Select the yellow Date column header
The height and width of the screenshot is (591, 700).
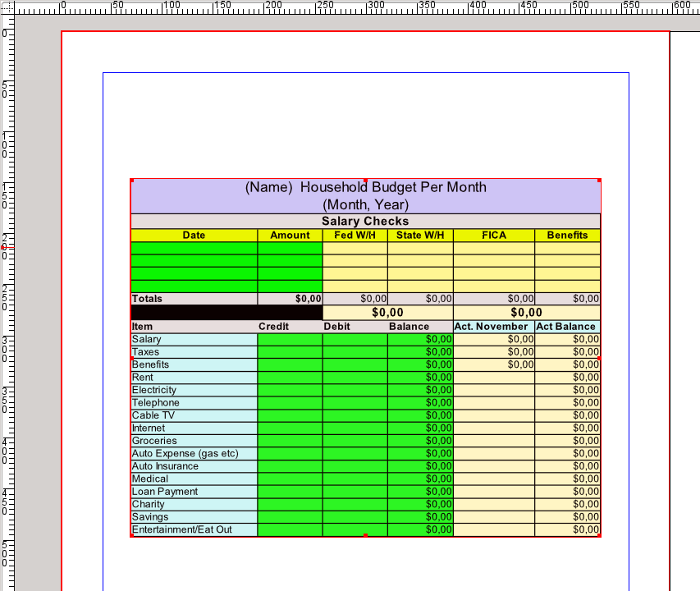[194, 236]
